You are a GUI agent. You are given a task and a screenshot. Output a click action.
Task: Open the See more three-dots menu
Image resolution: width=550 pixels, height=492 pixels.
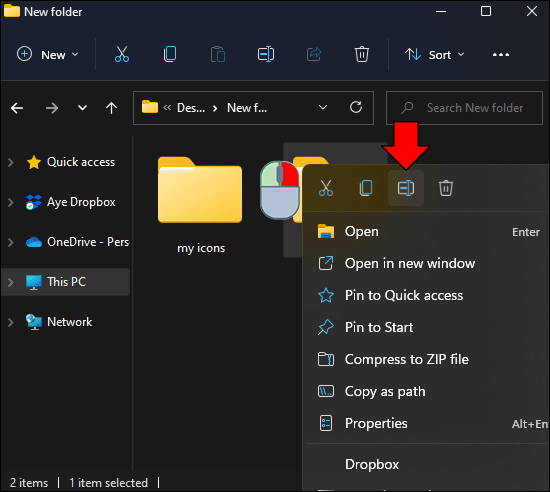click(501, 55)
